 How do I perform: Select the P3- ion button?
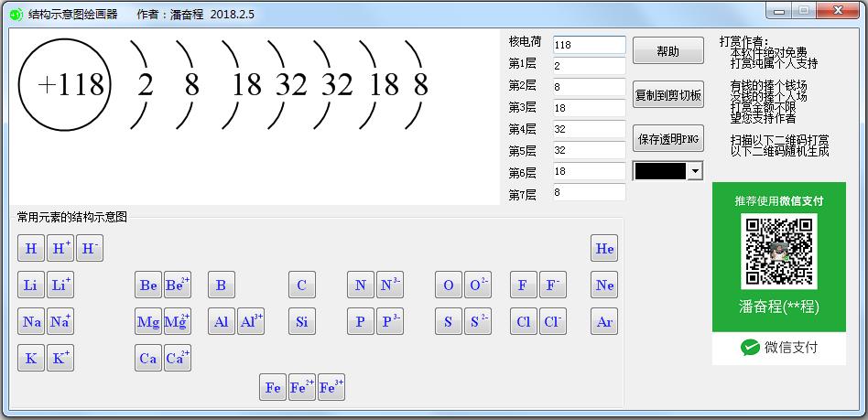[390, 321]
